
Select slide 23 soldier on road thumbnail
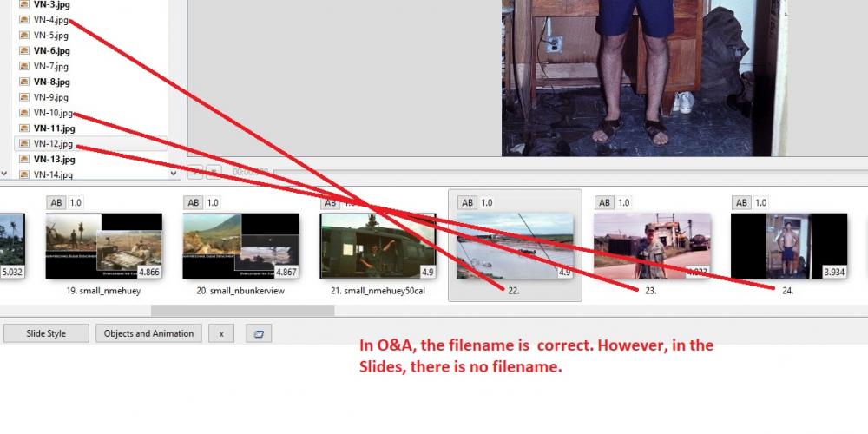652,246
